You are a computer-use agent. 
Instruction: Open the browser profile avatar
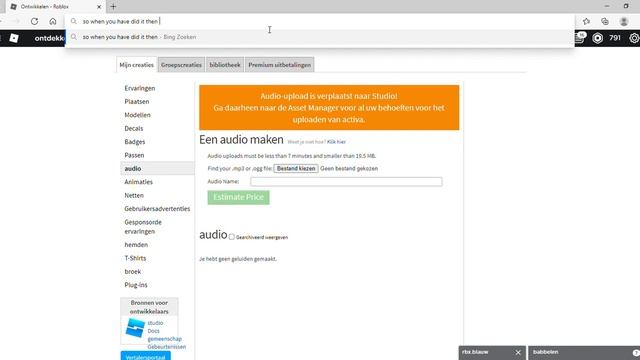tap(624, 21)
